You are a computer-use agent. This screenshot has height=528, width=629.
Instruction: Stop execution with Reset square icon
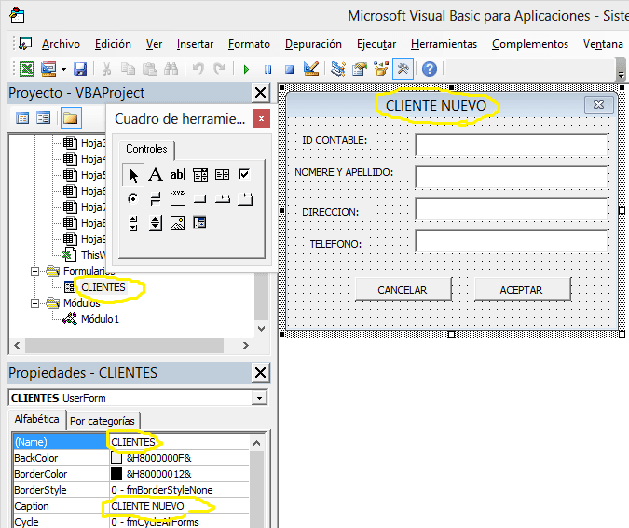[x=289, y=69]
